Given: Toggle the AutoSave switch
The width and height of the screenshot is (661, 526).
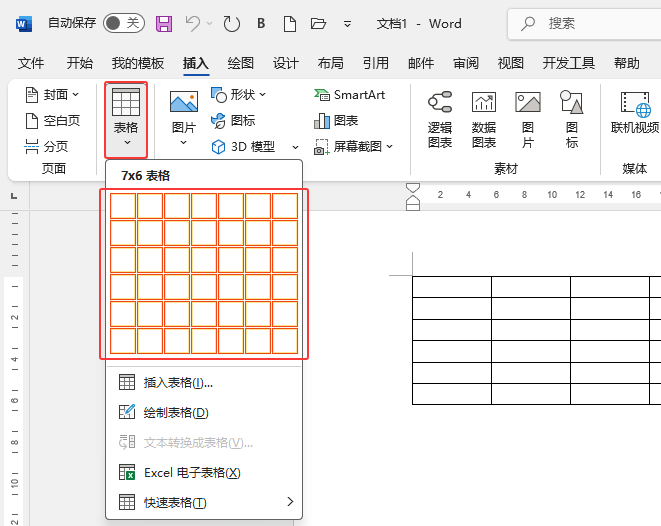Looking at the screenshot, I should [x=124, y=23].
